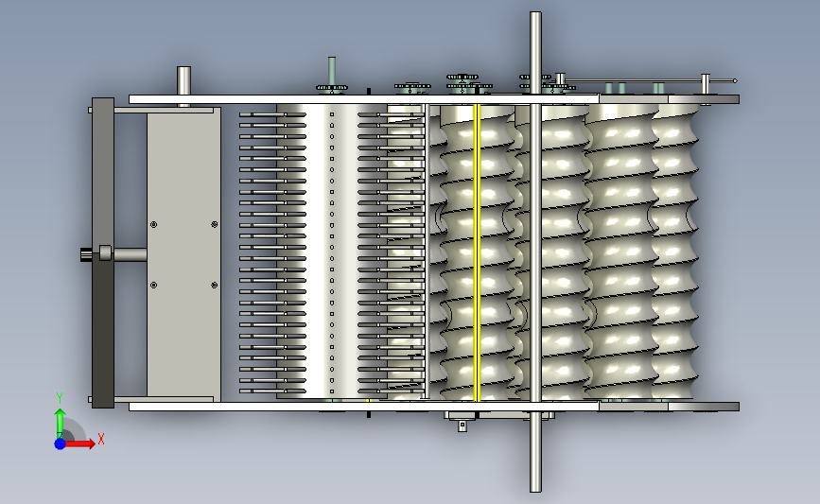The width and height of the screenshot is (820, 504).
Task: Click the green Y axis arrow of the triad
Action: [x=60, y=424]
